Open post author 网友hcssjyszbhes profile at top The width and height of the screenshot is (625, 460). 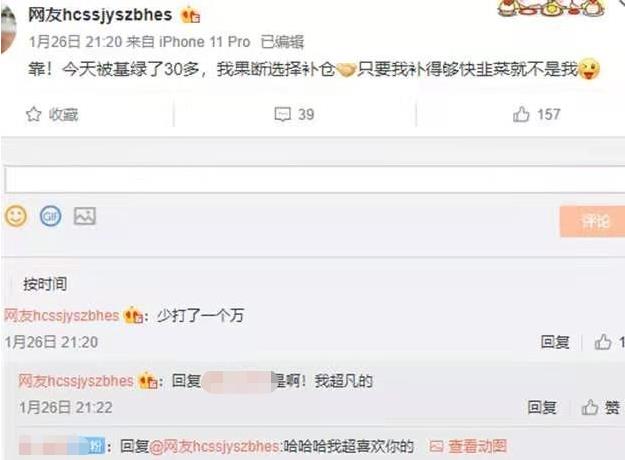[x=100, y=15]
